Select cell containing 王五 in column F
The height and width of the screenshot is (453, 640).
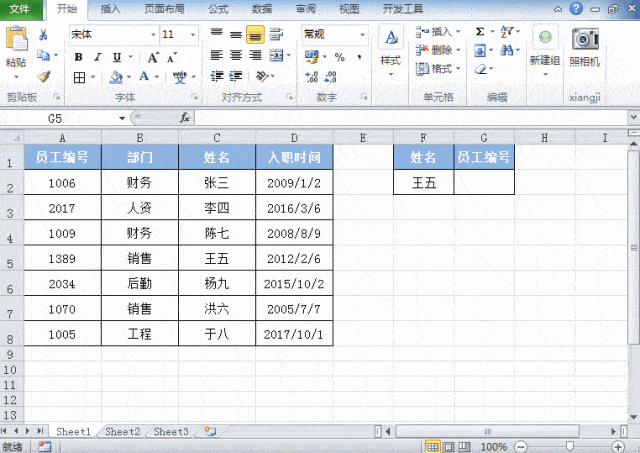coord(424,182)
